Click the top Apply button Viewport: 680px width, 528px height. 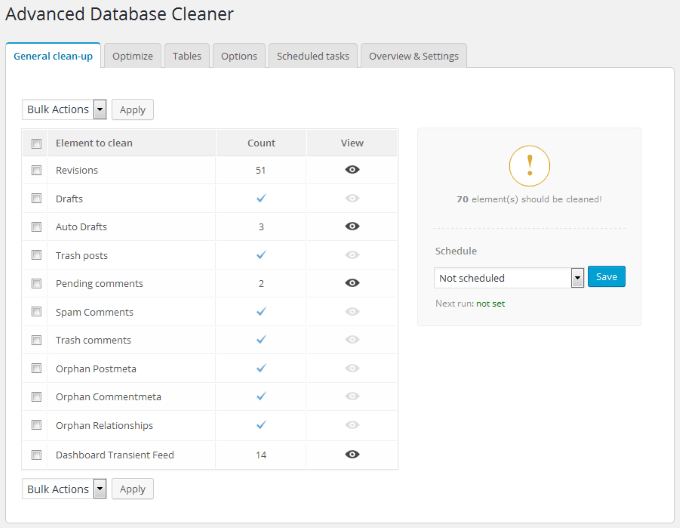pos(132,110)
